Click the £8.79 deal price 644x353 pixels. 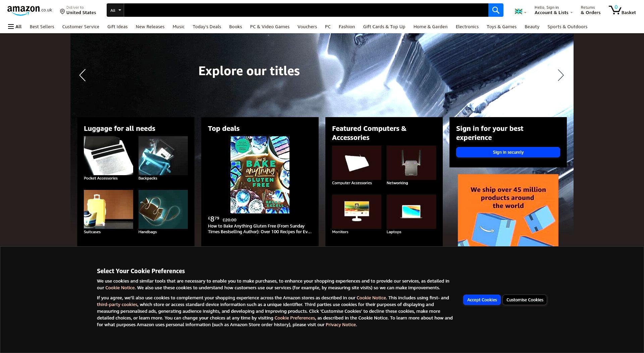pyautogui.click(x=214, y=219)
